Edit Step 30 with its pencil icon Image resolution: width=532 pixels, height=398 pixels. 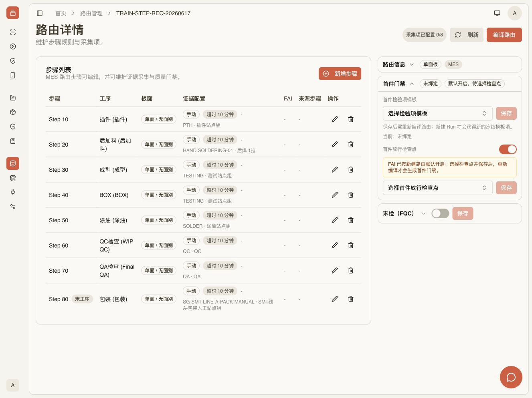click(x=335, y=170)
